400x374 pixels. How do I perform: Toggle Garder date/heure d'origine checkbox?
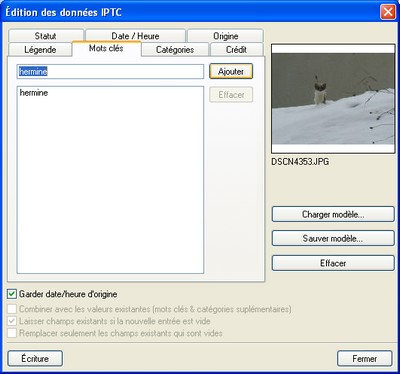[x=12, y=294]
